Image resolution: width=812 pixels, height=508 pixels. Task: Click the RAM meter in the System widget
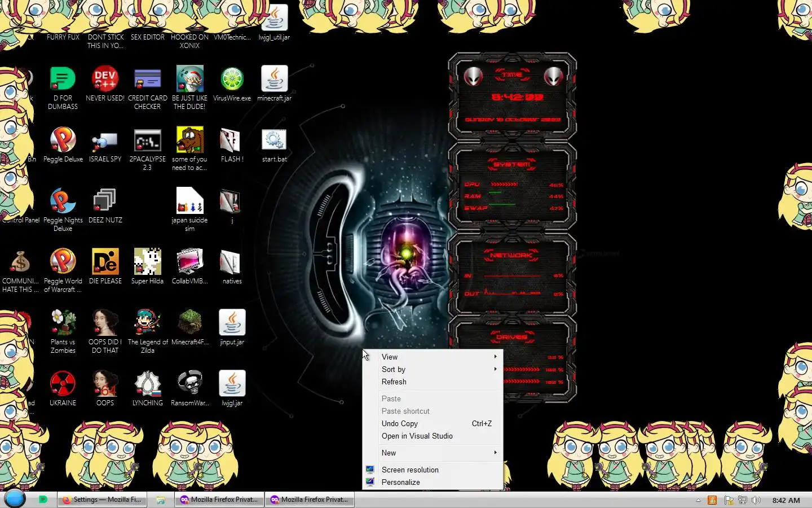(x=514, y=196)
